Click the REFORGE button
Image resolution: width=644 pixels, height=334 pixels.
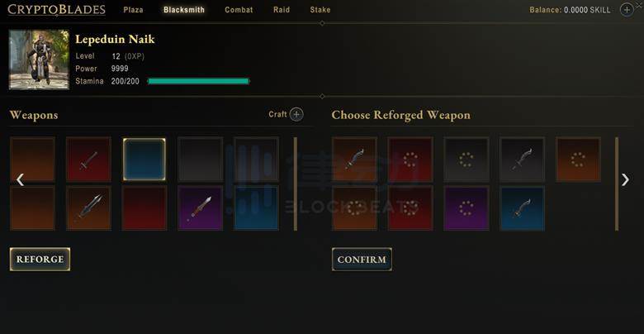click(40, 259)
